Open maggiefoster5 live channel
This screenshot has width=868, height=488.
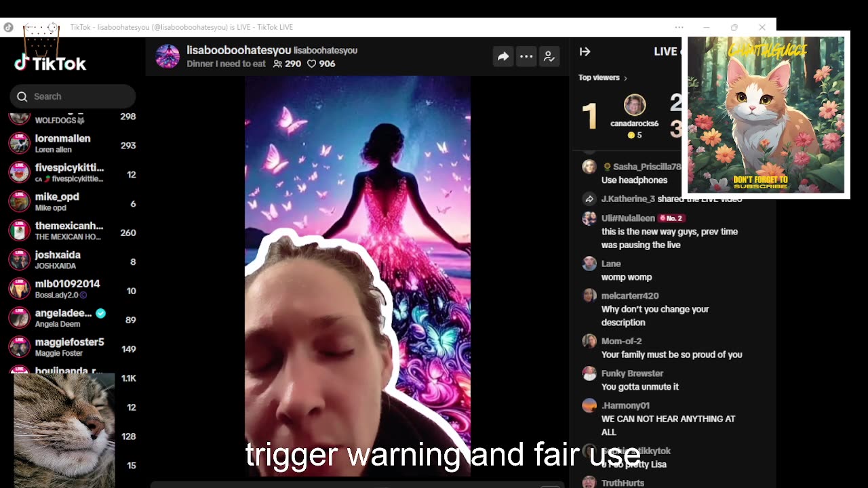[73, 347]
